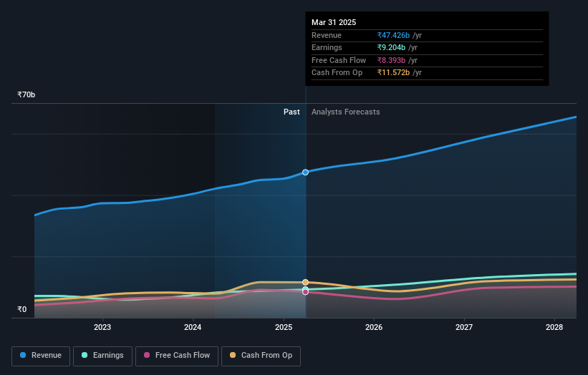Viewport: 588px width, 375px height.
Task: Click the blue Revenue legend dot
Action: click(23, 355)
